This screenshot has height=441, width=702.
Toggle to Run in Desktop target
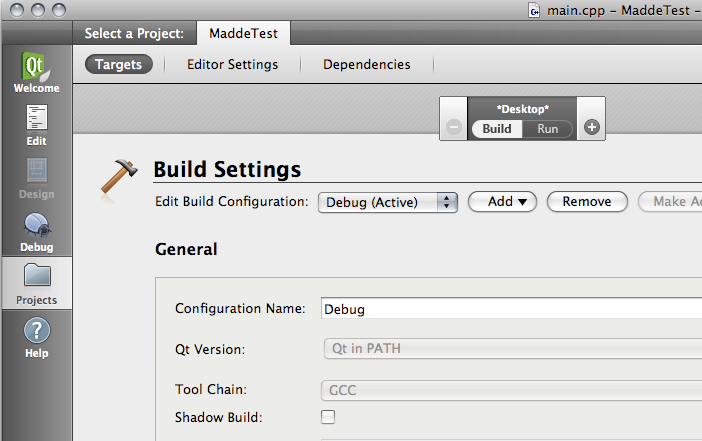(x=548, y=129)
